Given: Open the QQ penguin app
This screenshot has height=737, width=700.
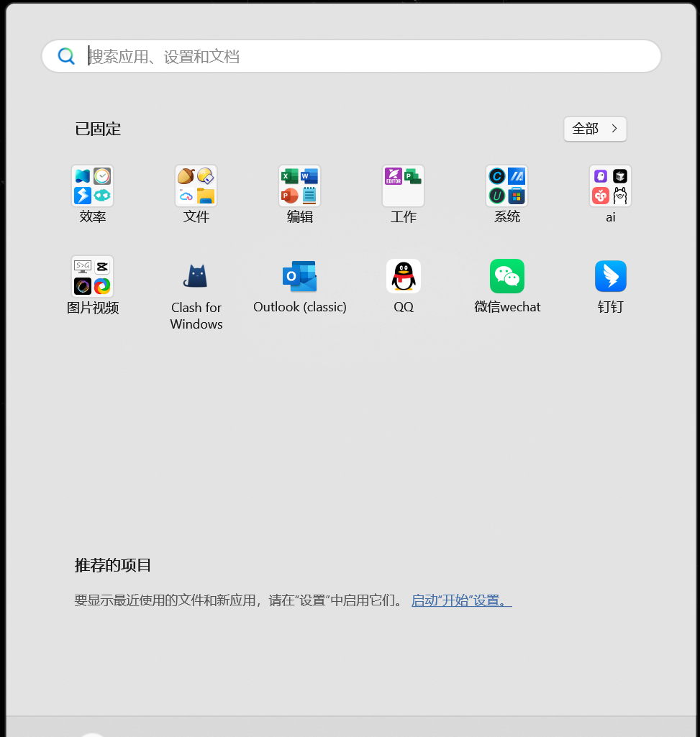Looking at the screenshot, I should click(x=403, y=277).
